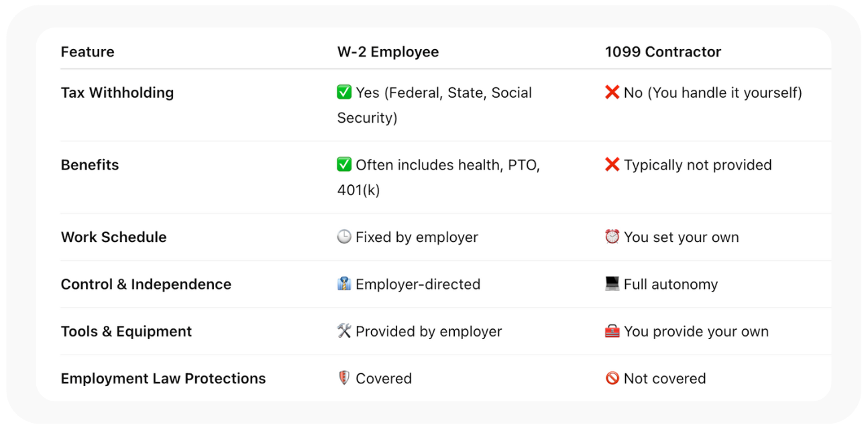Viewport: 868px width, 427px height.
Task: Click the alarm clock icon beside "You set your own"
Action: (x=612, y=237)
